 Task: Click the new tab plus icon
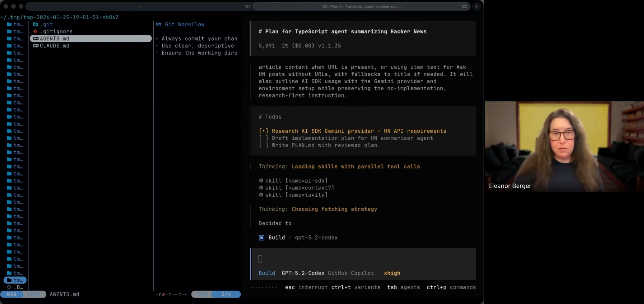click(476, 6)
